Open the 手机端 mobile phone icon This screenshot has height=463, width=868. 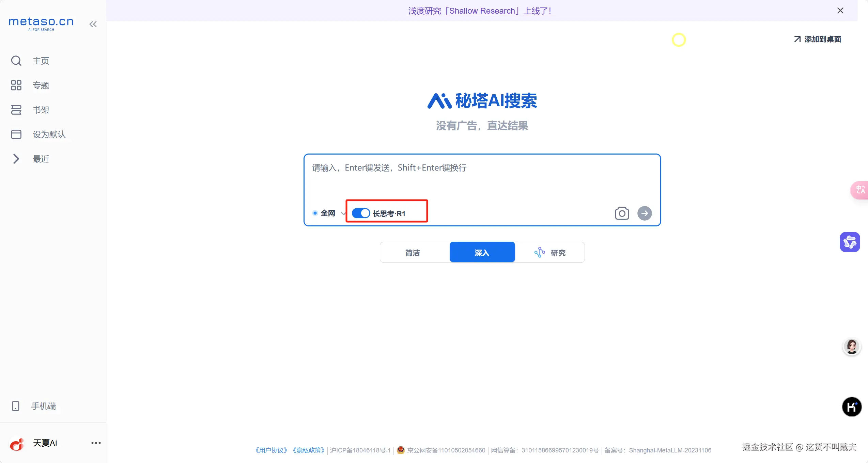click(x=16, y=406)
